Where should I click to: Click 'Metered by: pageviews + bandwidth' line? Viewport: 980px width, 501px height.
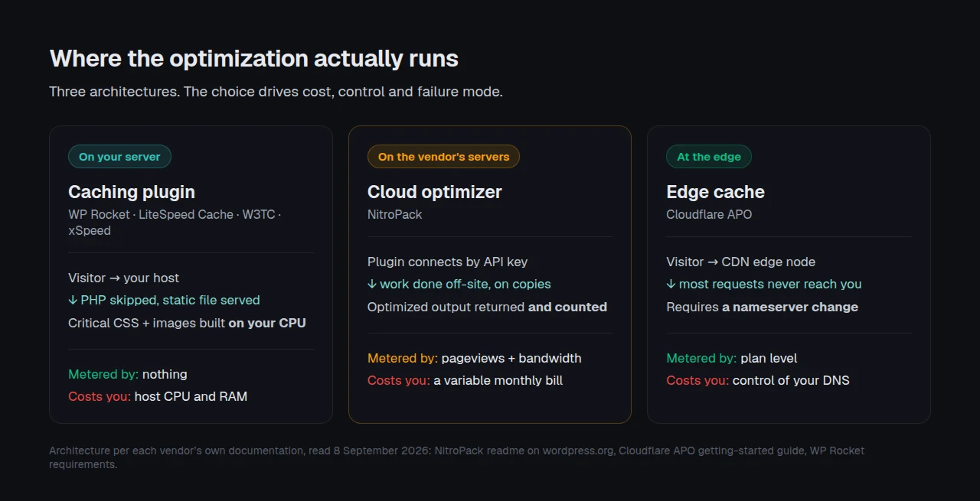click(x=475, y=358)
